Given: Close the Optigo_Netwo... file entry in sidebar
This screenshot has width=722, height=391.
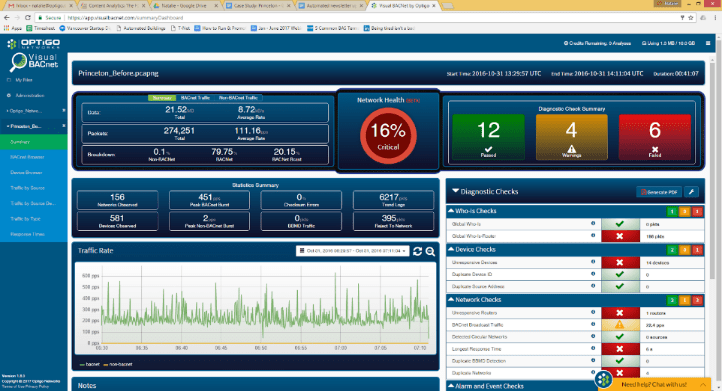Looking at the screenshot, I should point(64,111).
